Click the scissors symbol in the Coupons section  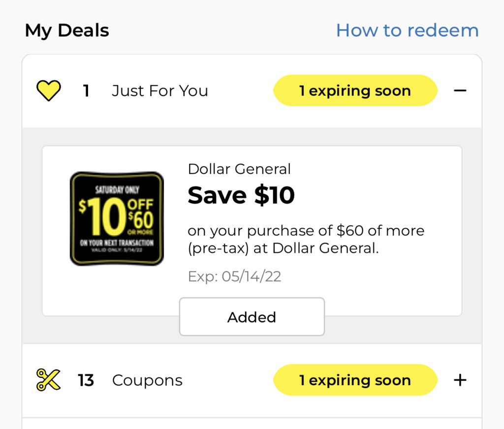[x=47, y=379]
